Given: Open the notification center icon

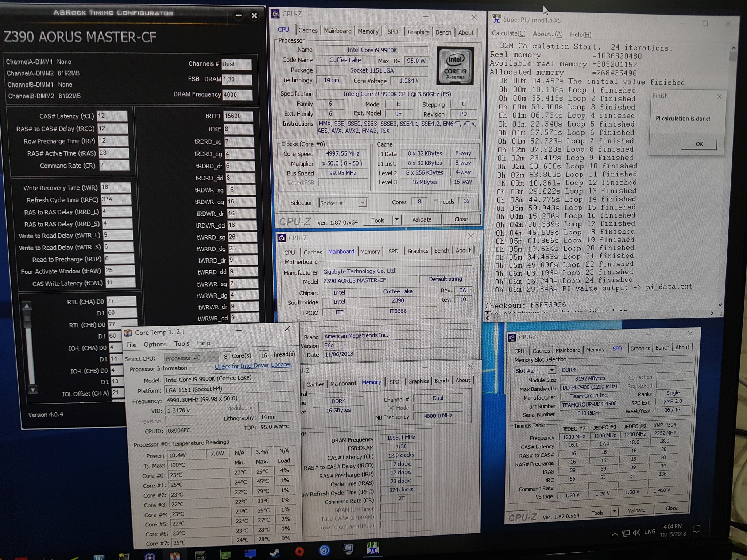Looking at the screenshot, I should tap(696, 529).
